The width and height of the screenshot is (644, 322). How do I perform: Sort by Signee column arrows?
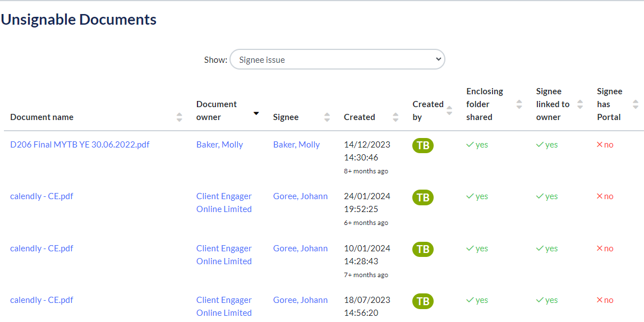(327, 117)
